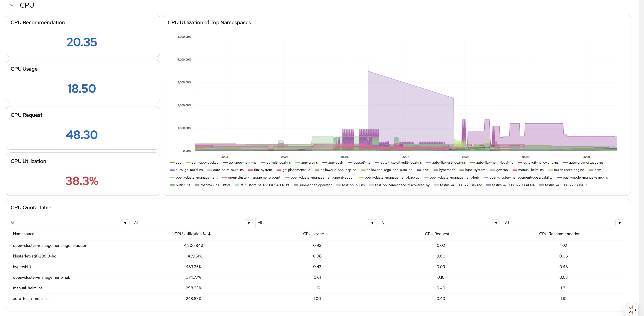Toggle appset1-ns in chart legend
The width and height of the screenshot is (644, 316).
pyautogui.click(x=359, y=162)
